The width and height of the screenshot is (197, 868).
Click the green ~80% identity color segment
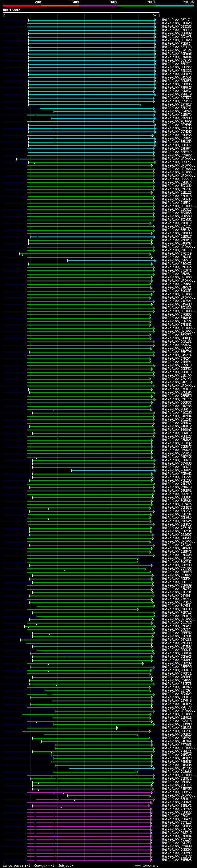click(x=136, y=6)
